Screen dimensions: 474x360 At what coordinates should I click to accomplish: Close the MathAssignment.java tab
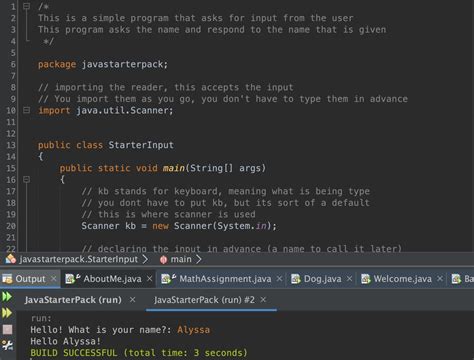pyautogui.click(x=279, y=278)
